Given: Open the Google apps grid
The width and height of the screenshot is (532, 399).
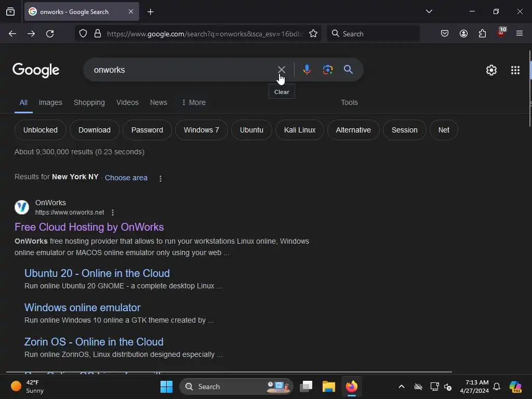Looking at the screenshot, I should click(x=515, y=70).
